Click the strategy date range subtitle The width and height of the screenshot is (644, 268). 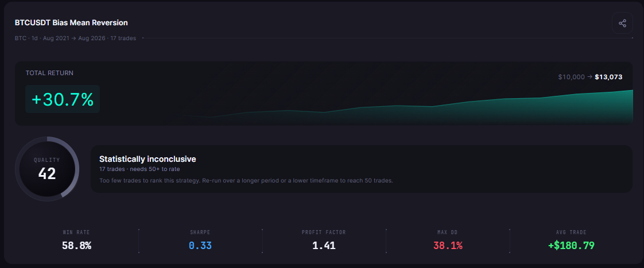click(x=75, y=38)
